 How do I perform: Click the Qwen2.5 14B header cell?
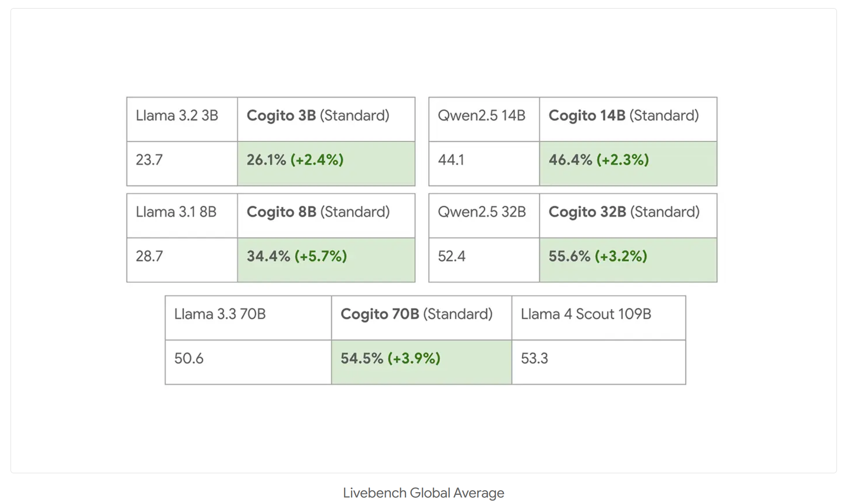coord(484,119)
